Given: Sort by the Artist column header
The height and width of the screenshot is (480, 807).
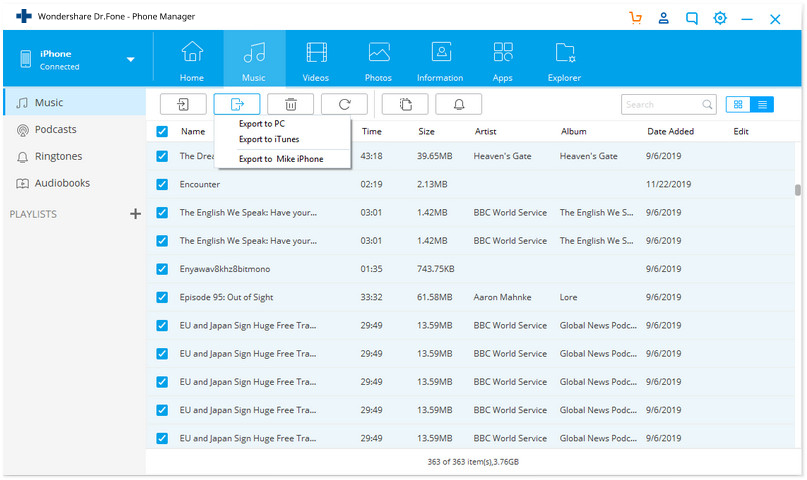Looking at the screenshot, I should tap(485, 132).
